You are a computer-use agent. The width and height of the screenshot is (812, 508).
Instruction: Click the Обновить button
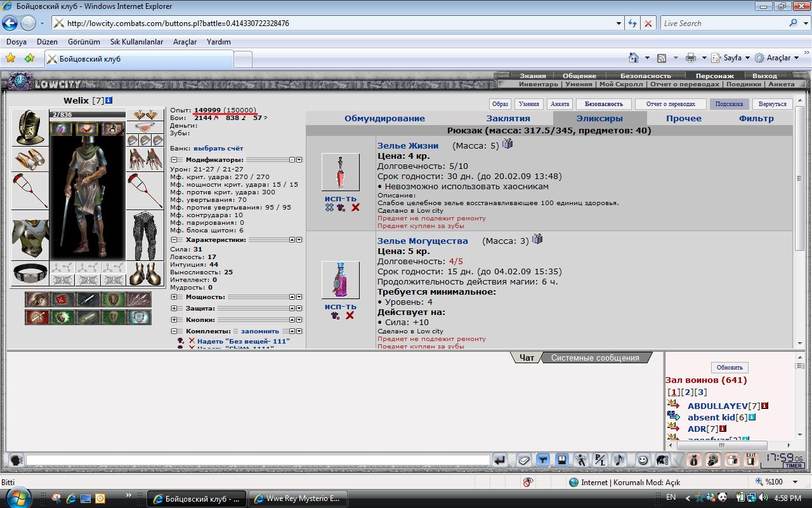click(x=730, y=367)
